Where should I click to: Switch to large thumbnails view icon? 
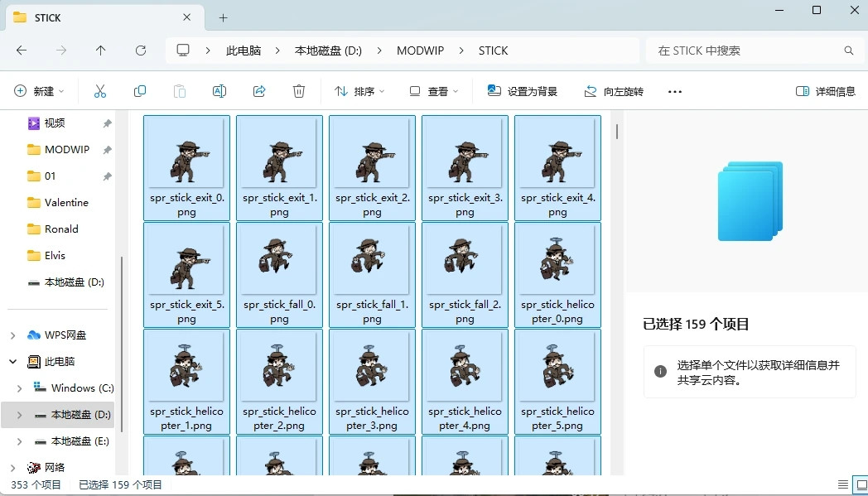(861, 484)
